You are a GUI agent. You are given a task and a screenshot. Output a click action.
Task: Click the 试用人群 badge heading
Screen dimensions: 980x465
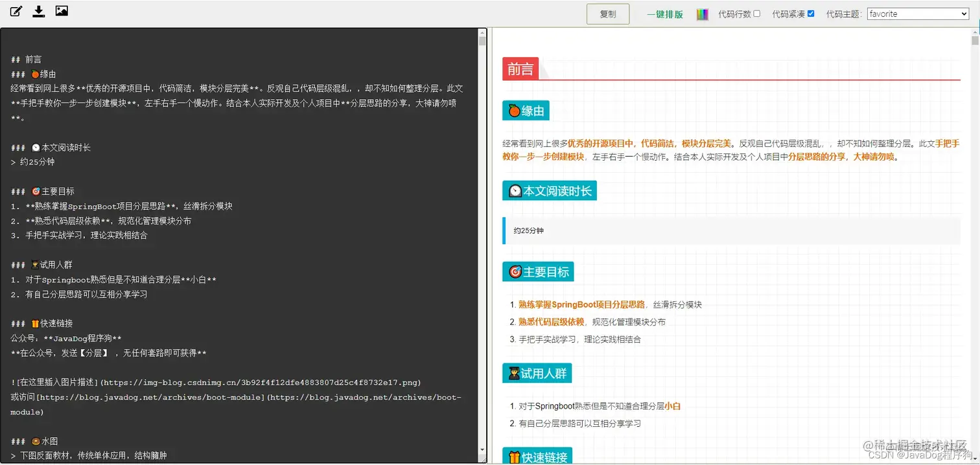coord(537,372)
